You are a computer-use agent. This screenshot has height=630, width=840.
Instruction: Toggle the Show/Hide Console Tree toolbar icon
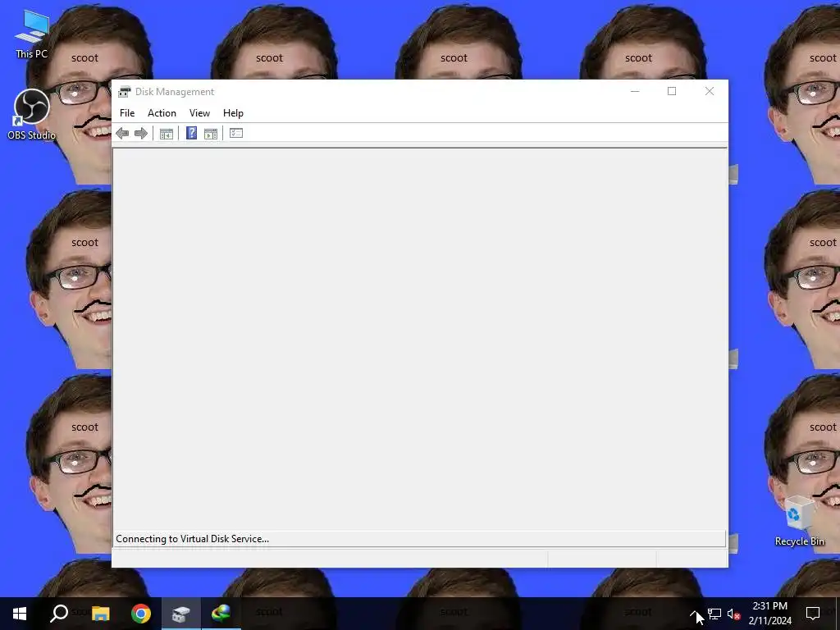pos(166,134)
